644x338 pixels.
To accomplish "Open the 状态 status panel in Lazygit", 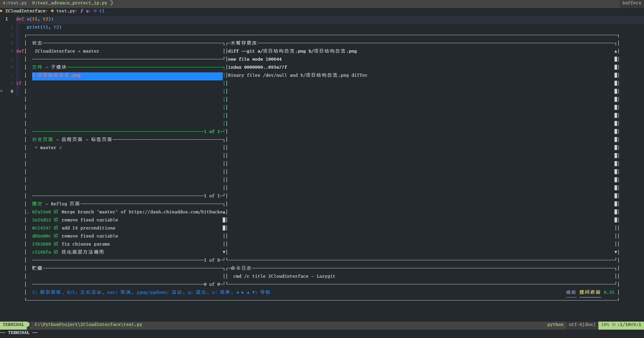I will click(x=38, y=43).
